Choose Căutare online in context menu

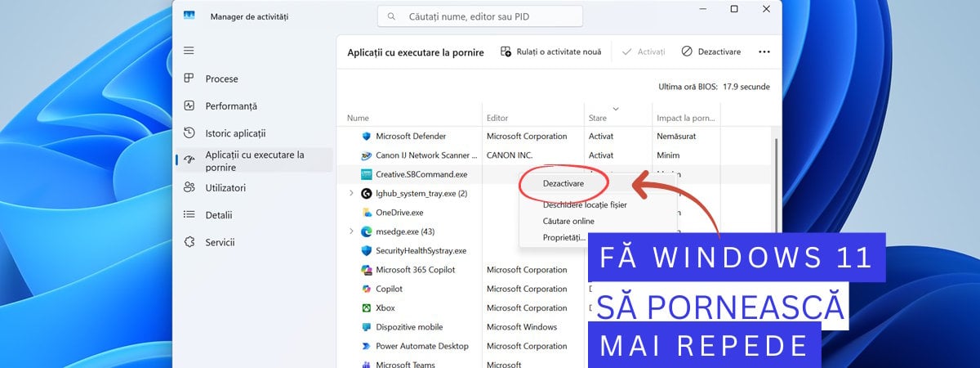click(568, 221)
